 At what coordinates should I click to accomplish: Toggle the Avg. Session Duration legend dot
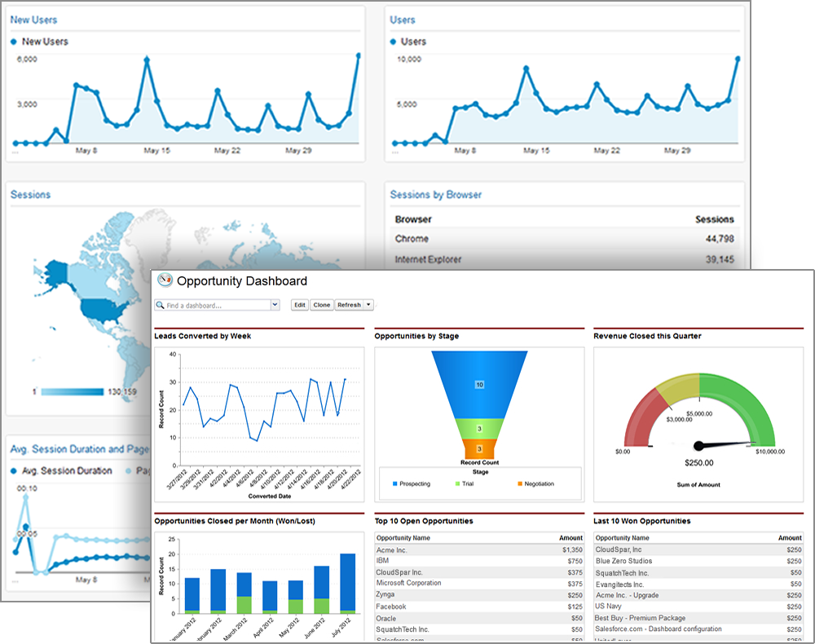click(x=14, y=471)
